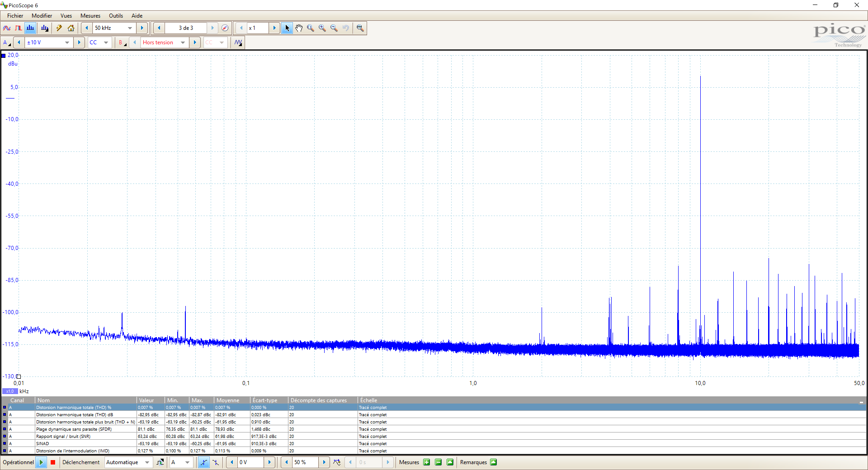The image size is (868, 470).
Task: Open spectrum options icon
Action: [45, 28]
